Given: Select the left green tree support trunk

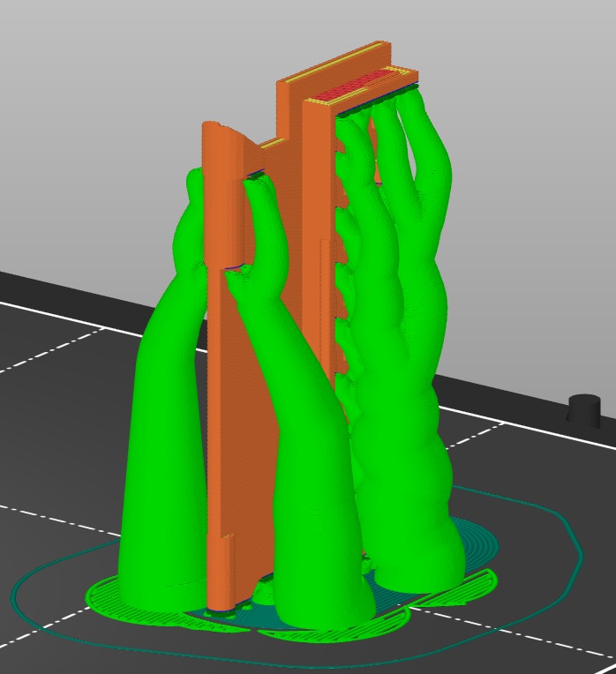Looking at the screenshot, I should (x=163, y=430).
